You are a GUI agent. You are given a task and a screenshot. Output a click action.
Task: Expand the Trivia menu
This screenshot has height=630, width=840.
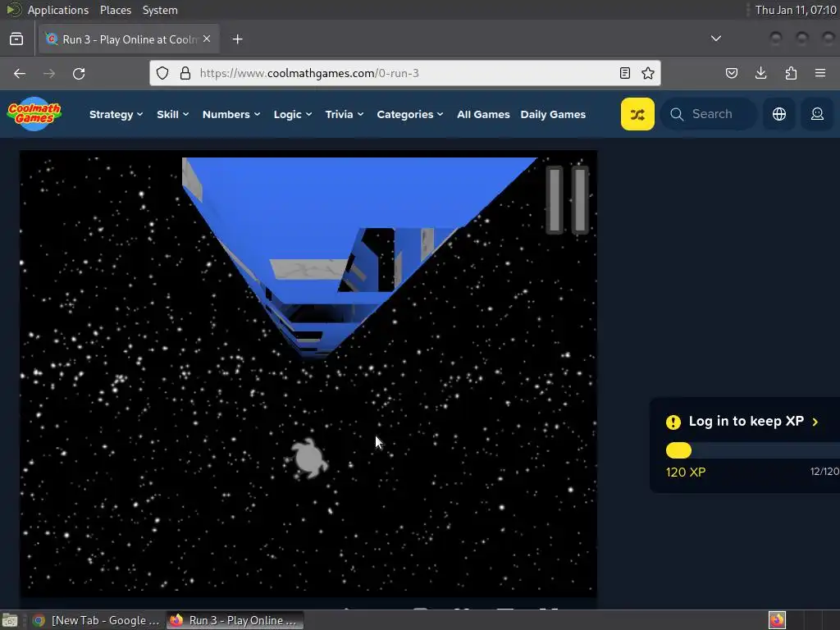tap(345, 114)
